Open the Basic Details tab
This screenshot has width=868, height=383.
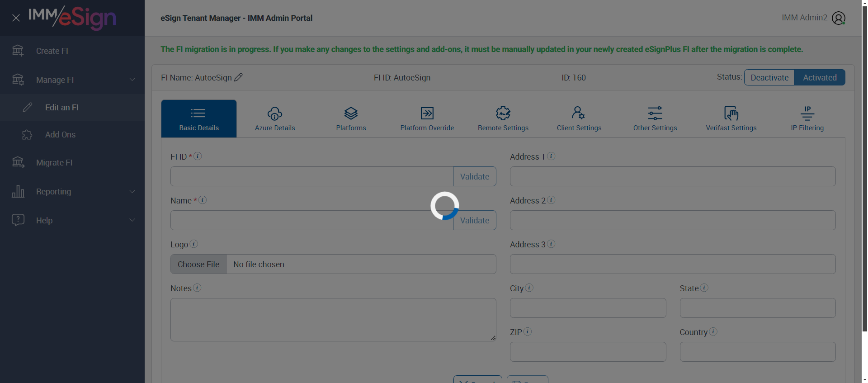[199, 118]
